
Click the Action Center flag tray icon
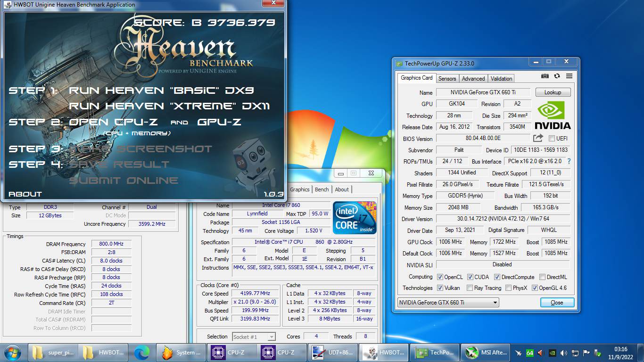coord(587,353)
